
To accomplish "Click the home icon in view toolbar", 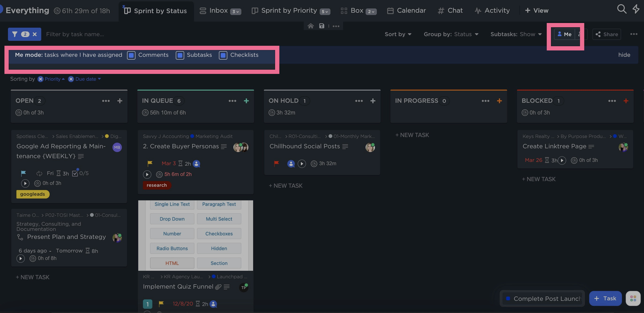I will click(x=311, y=26).
